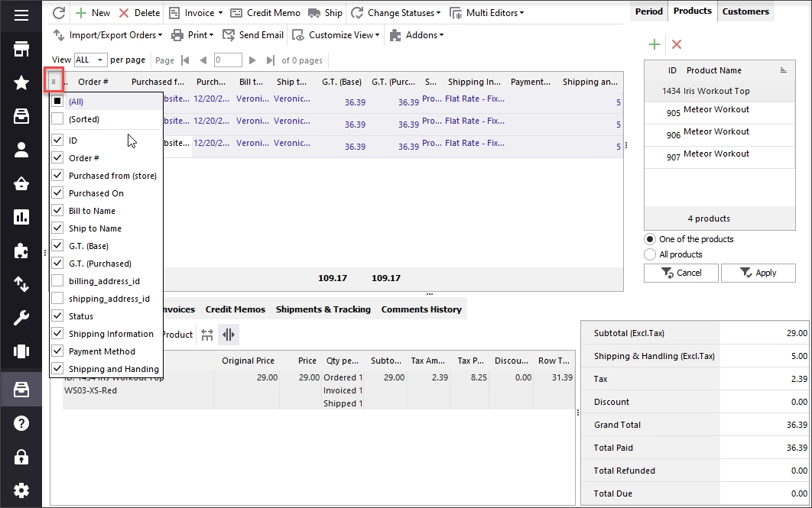The width and height of the screenshot is (812, 508).
Task: Click the red X remove product filter
Action: point(677,44)
